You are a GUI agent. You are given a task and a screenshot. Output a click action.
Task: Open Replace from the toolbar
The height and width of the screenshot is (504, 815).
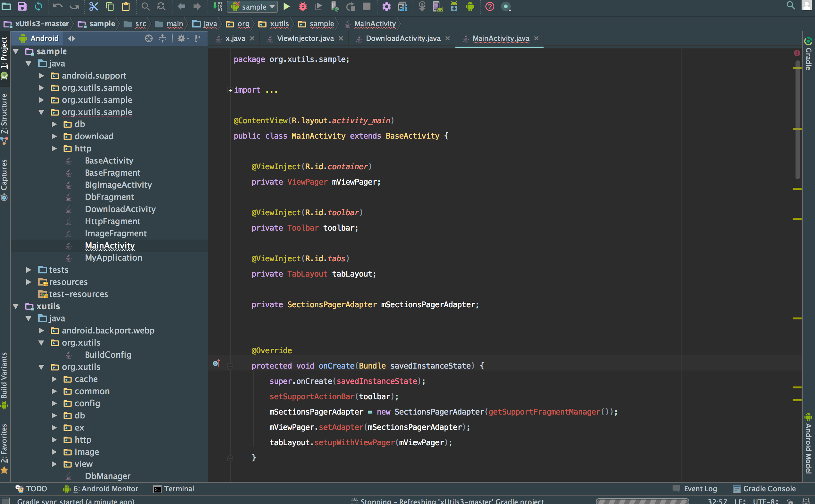(162, 6)
